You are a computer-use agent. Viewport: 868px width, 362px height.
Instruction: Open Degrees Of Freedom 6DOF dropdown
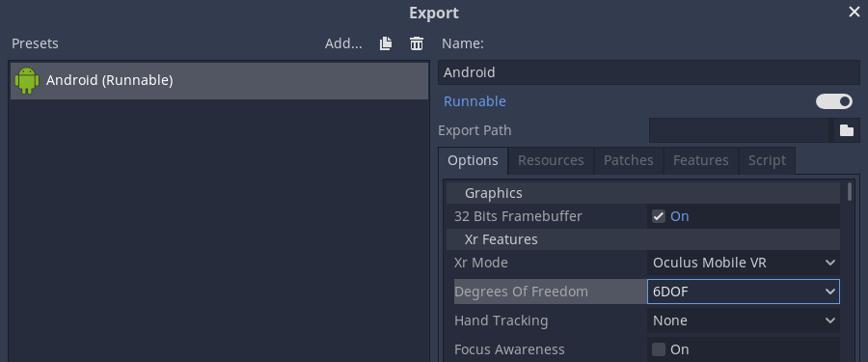tap(744, 292)
